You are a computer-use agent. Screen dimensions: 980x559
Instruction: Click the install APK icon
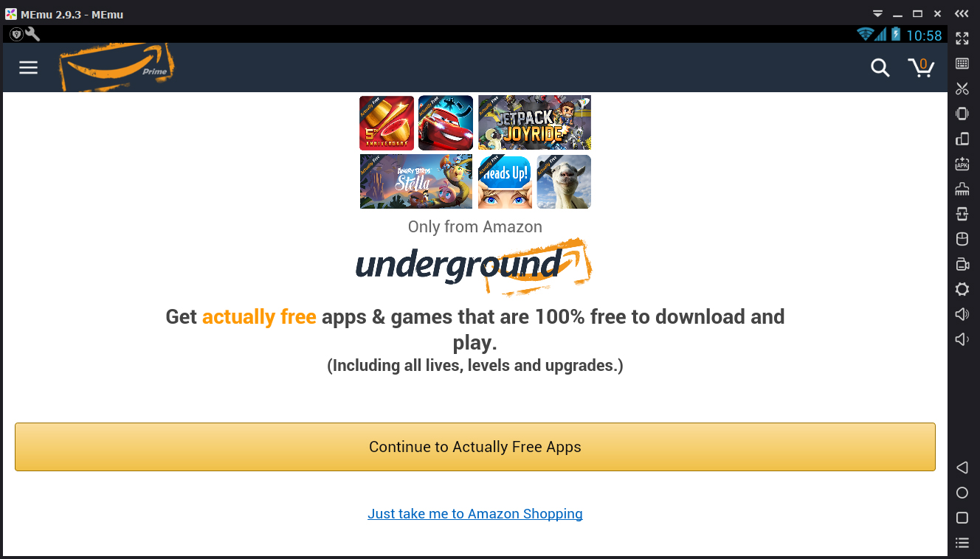pos(962,164)
